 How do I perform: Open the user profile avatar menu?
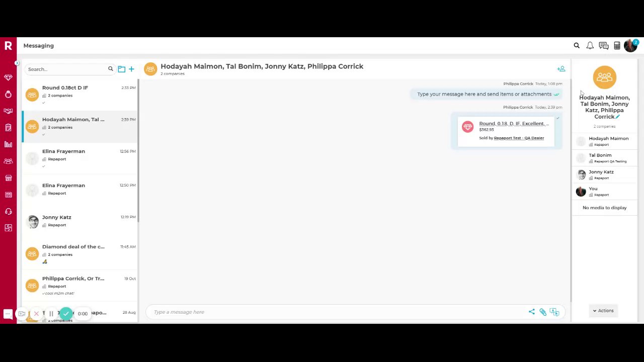click(x=630, y=46)
